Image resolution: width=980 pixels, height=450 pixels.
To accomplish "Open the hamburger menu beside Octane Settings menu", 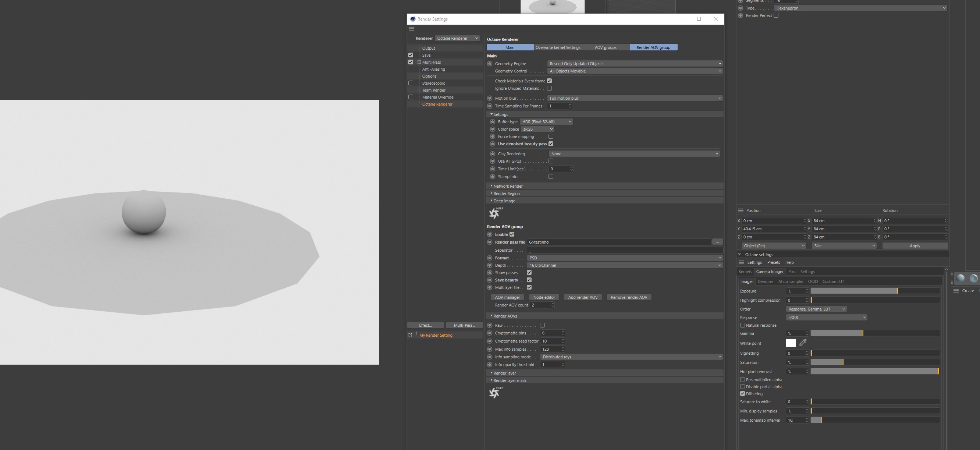I will coord(741,262).
